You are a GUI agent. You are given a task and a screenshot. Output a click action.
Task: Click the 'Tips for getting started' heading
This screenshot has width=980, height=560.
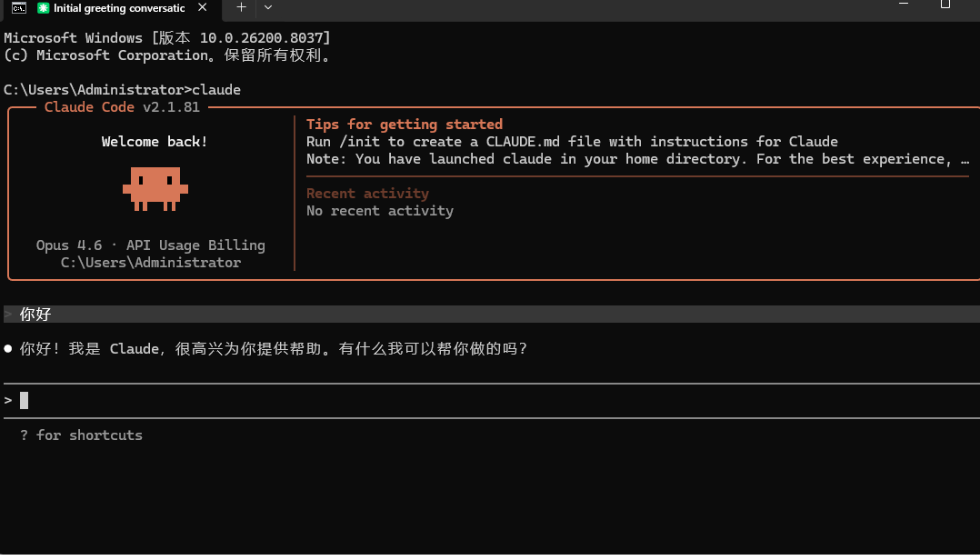(x=405, y=125)
